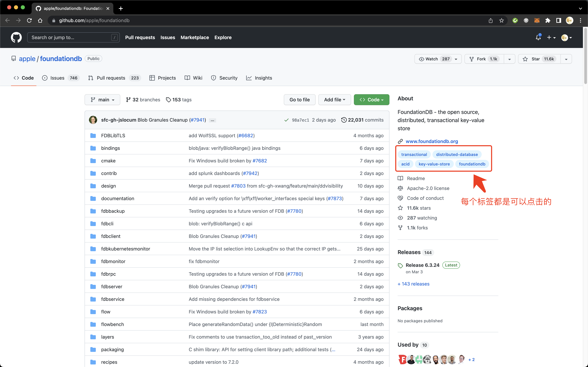Viewport: 588px width, 367px height.
Task: Open Marketplace in top navigation
Action: pos(195,37)
